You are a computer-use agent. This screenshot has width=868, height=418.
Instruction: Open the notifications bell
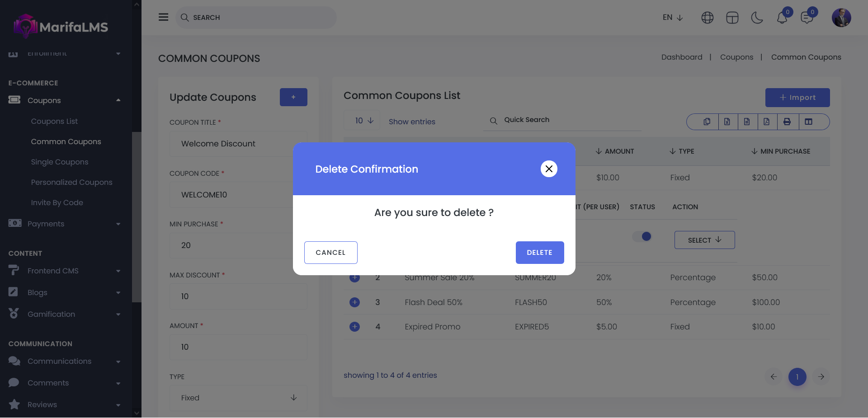pos(782,18)
